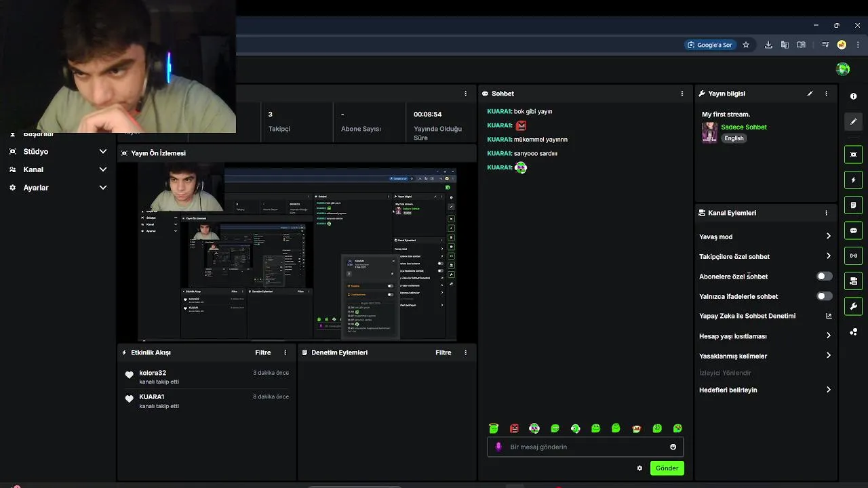Image resolution: width=868 pixels, height=488 pixels.
Task: Click the Abone Sayısı stat label
Action: pos(361,129)
